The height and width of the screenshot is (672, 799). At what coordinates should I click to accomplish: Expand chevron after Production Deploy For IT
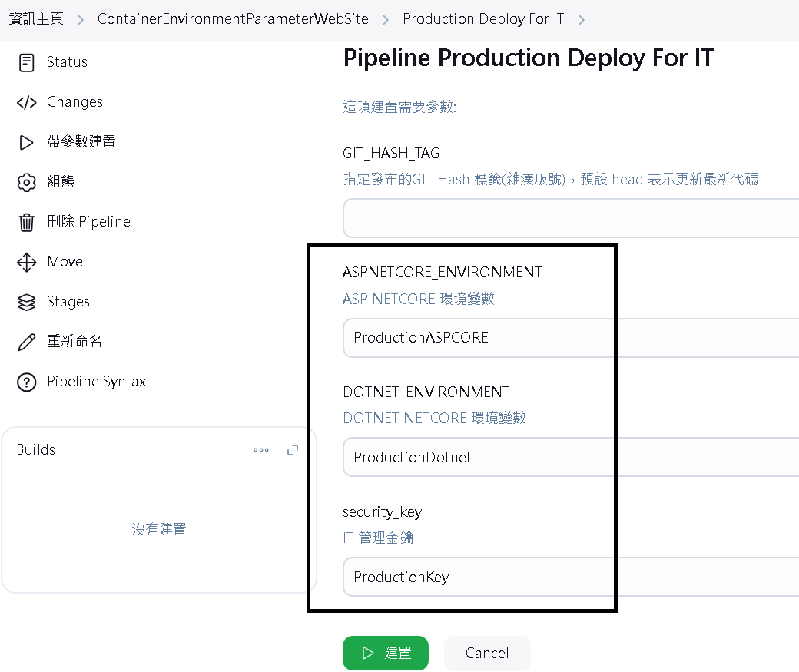582,20
